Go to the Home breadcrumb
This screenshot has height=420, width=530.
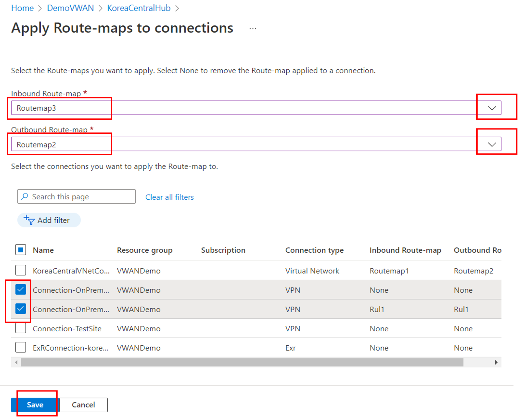click(x=22, y=8)
